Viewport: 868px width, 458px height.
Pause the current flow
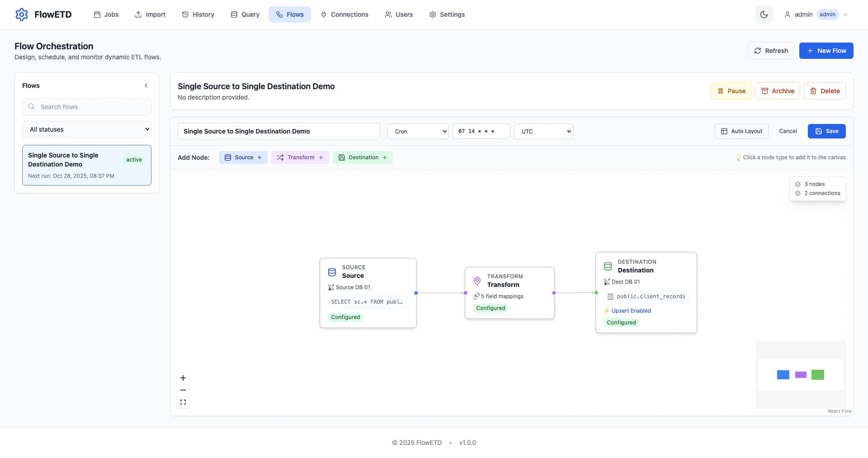[x=731, y=91]
